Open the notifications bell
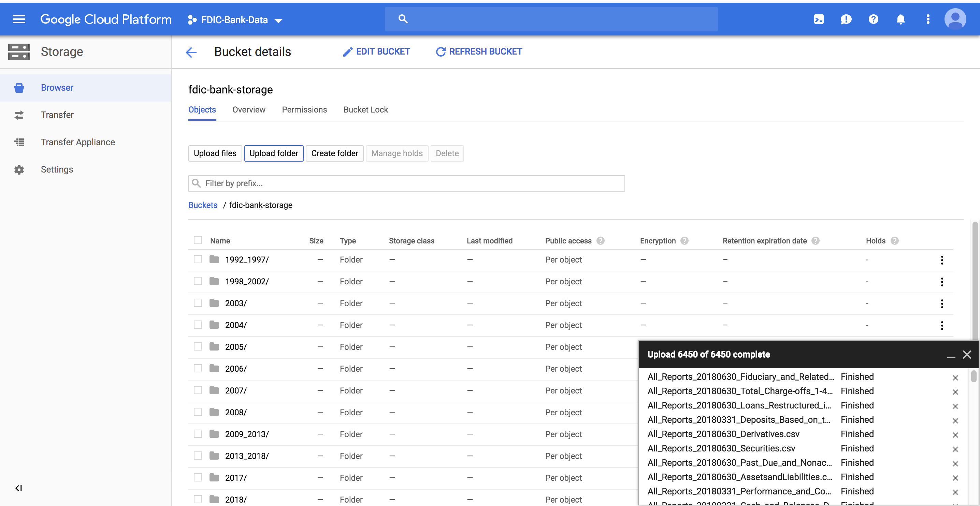The width and height of the screenshot is (980, 506). click(x=900, y=19)
